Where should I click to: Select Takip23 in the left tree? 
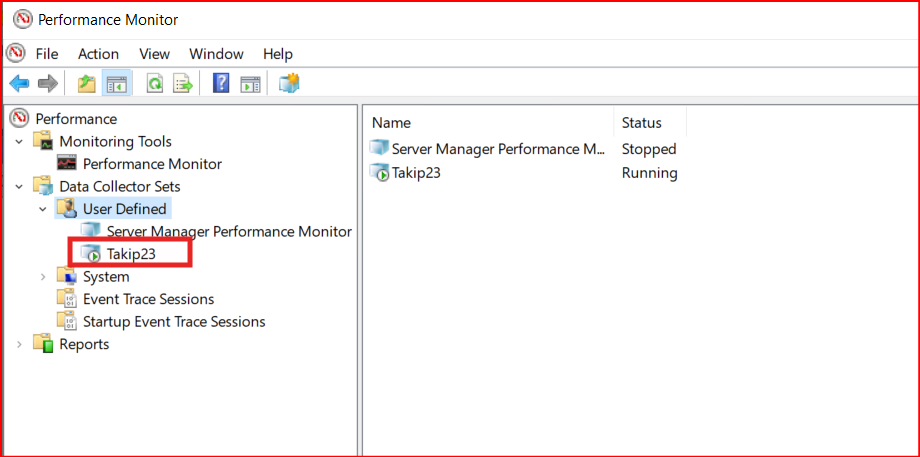[131, 254]
